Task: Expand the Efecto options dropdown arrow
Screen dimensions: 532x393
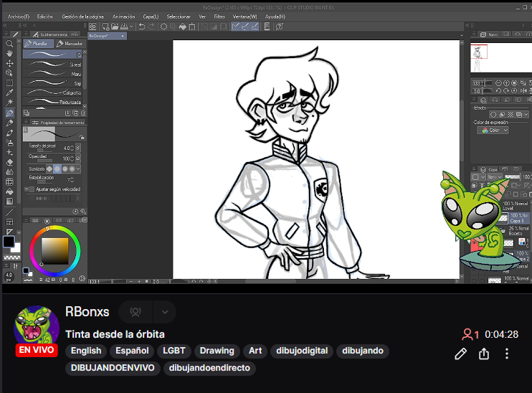Action: point(526,115)
